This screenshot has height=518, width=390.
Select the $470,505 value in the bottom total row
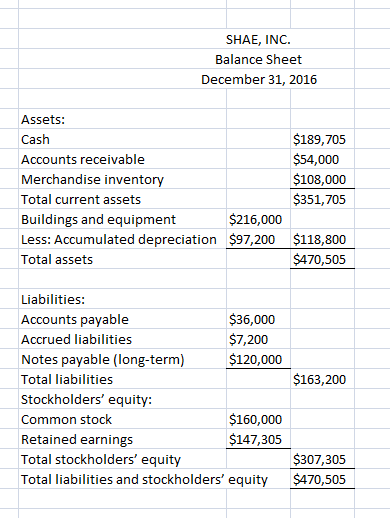coord(319,479)
